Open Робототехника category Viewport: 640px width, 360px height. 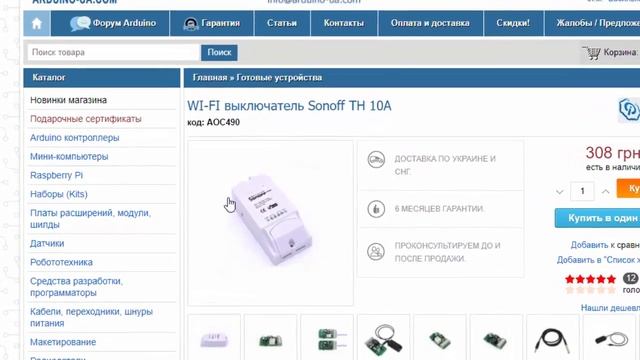point(61,262)
